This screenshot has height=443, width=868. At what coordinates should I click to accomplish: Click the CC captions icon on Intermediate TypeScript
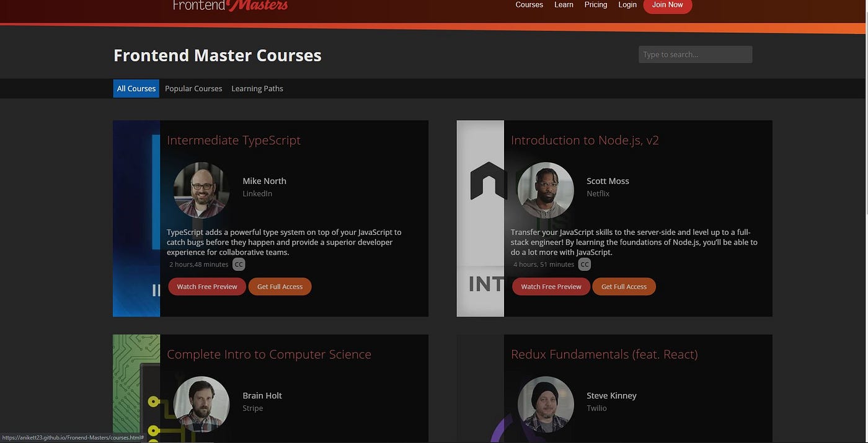pyautogui.click(x=238, y=263)
